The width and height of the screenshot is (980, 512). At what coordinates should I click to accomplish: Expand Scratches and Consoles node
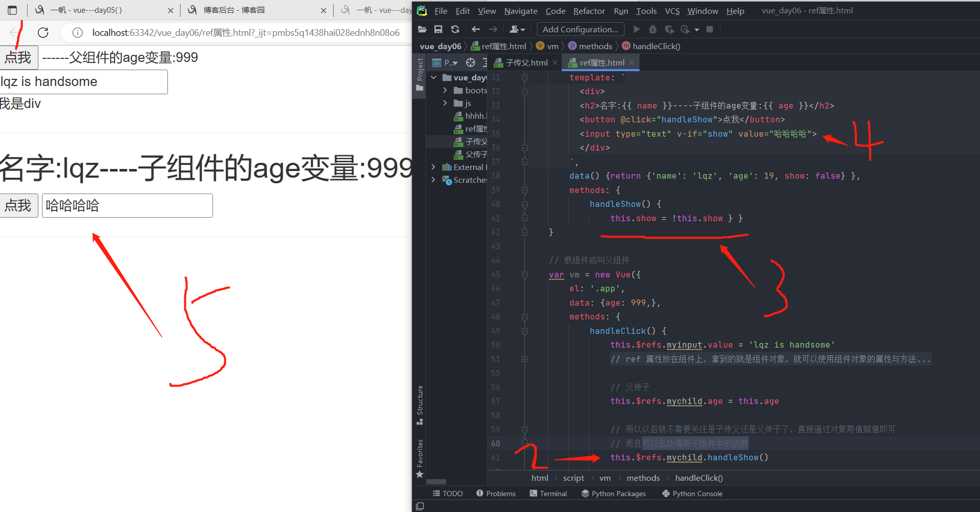point(433,180)
